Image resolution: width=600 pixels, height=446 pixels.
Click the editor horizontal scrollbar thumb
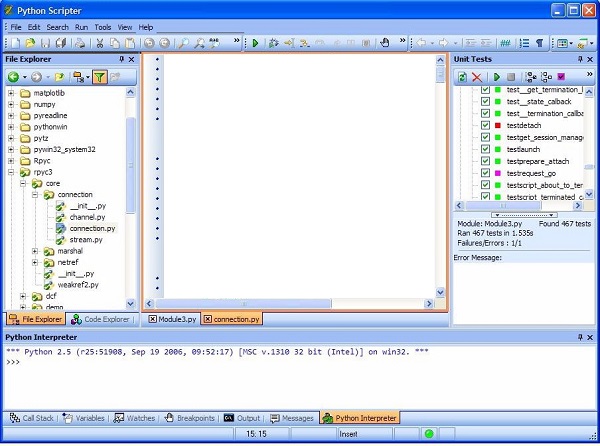(243, 304)
